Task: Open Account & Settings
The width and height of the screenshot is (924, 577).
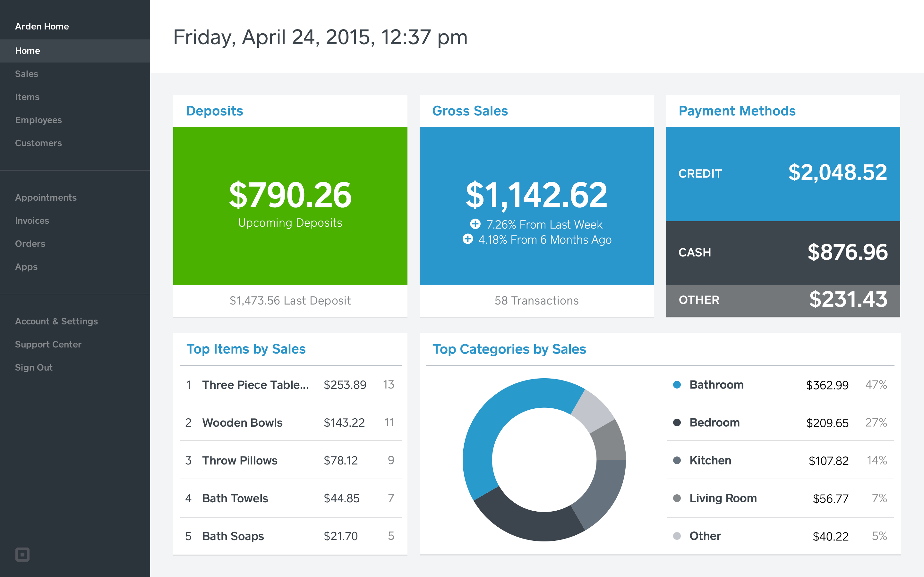Action: pyautogui.click(x=56, y=321)
